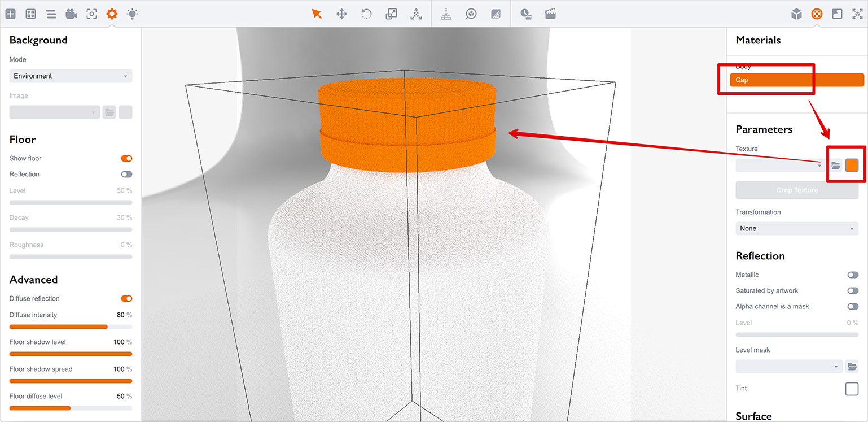Click the orange texture color swatch
Image resolution: width=868 pixels, height=422 pixels.
tap(852, 166)
